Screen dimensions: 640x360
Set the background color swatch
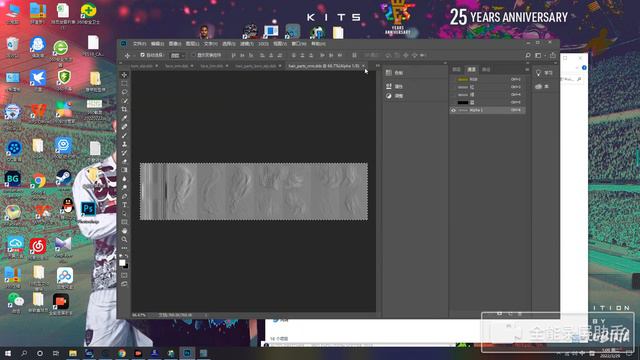click(126, 267)
